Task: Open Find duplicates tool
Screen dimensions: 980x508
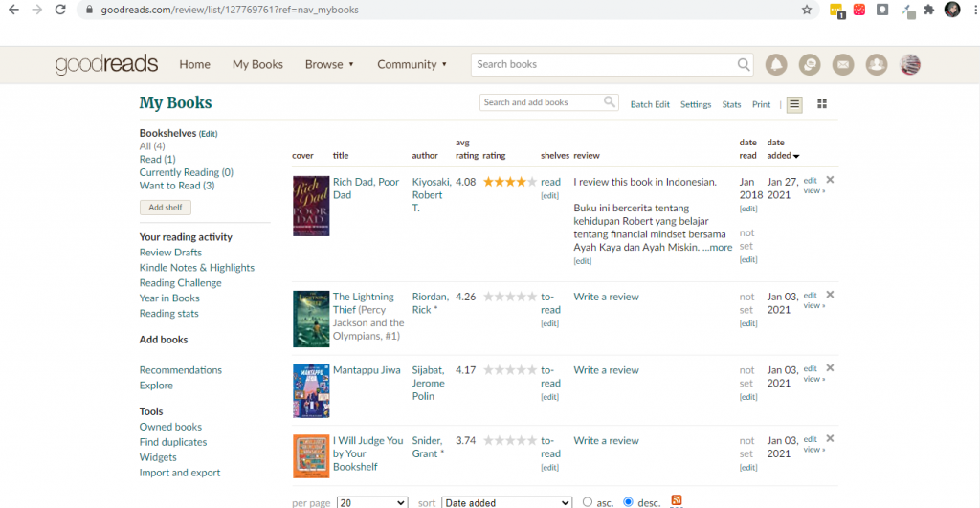Action: tap(173, 442)
